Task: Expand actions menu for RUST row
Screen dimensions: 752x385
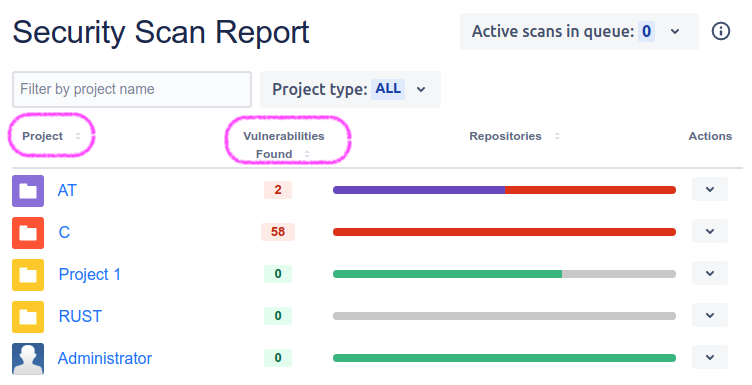Action: [710, 315]
